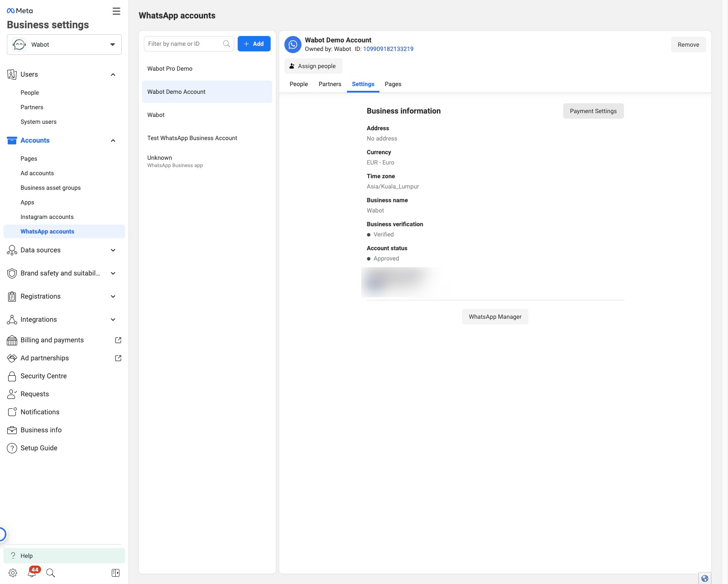Screen dimensions: 728x584
Task: Click the Ad partnerships handshake icon
Action: pos(12,358)
